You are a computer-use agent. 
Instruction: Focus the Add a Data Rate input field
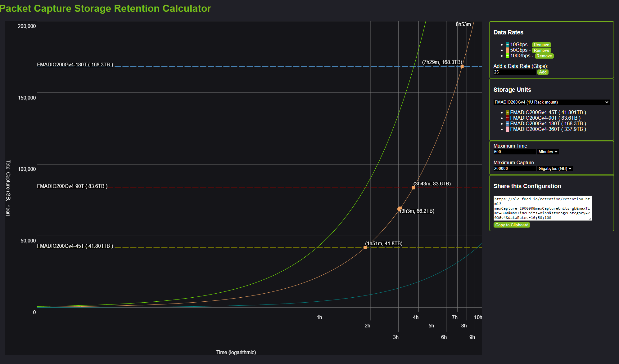point(514,72)
